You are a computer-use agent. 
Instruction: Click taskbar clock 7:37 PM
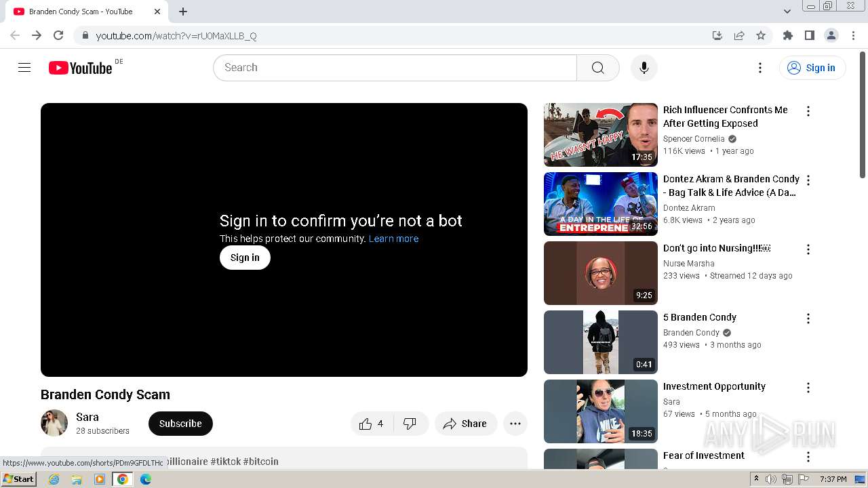click(x=833, y=479)
